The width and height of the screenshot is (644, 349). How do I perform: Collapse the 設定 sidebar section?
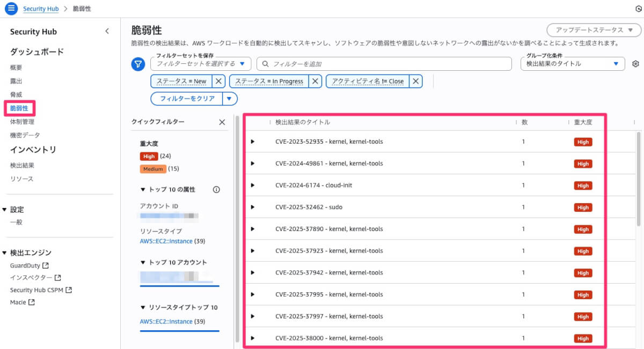(x=4, y=210)
